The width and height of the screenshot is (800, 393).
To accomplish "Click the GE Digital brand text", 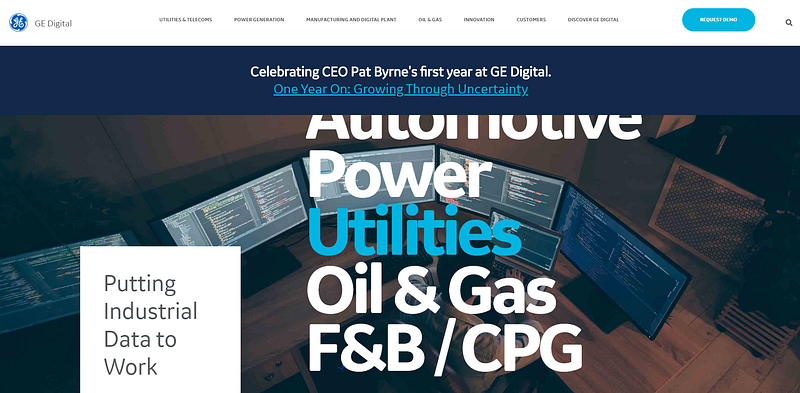I will click(53, 23).
